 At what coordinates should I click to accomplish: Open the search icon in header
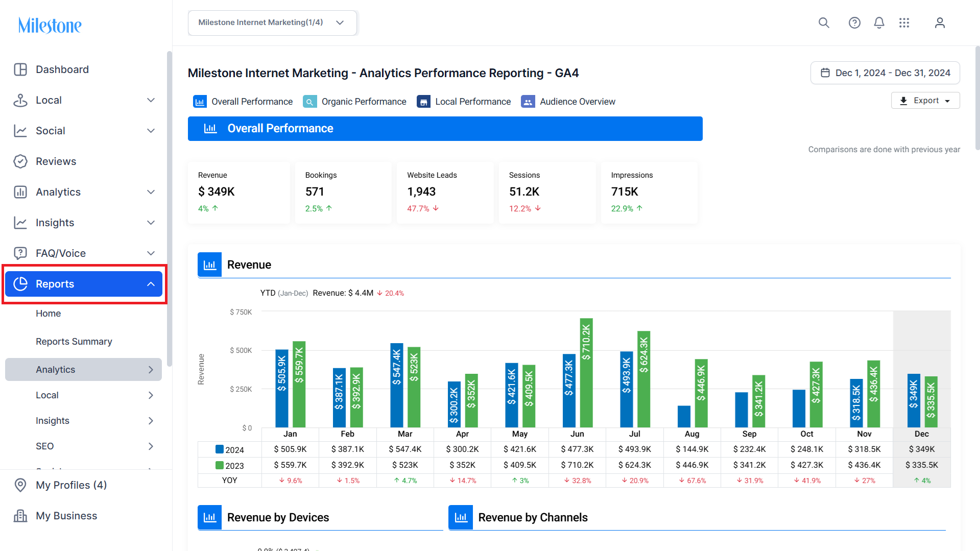click(824, 22)
